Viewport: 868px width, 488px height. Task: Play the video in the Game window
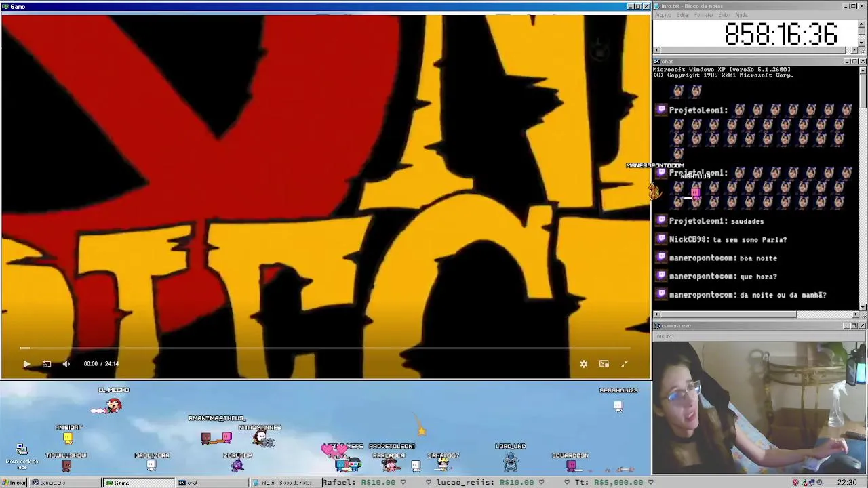[26, 364]
